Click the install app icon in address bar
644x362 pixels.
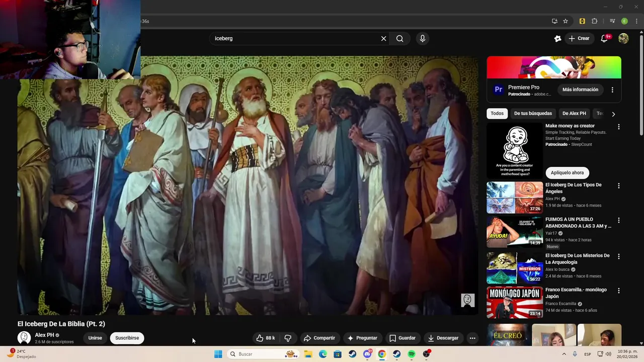pyautogui.click(x=554, y=21)
